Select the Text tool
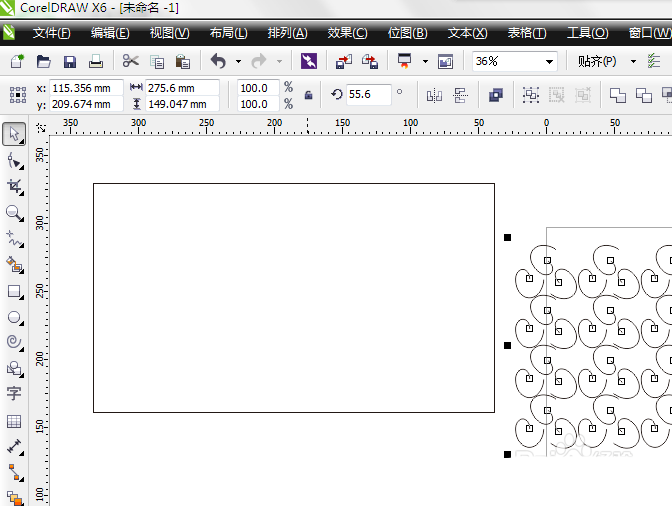This screenshot has width=672, height=506. tap(14, 393)
